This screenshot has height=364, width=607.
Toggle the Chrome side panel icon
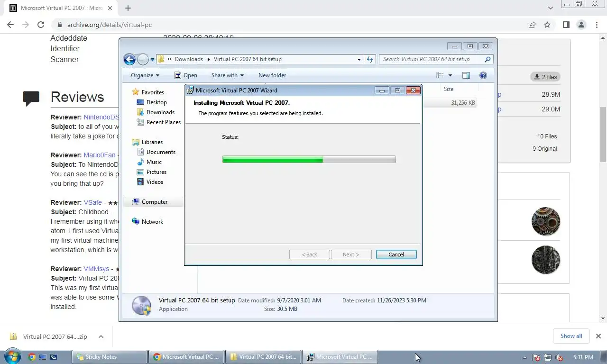pyautogui.click(x=566, y=25)
